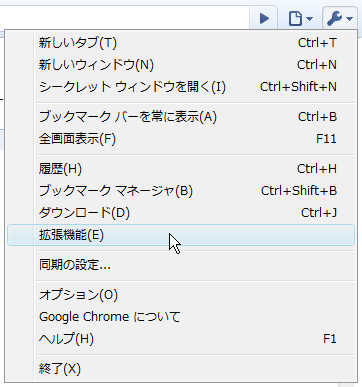
Task: Choose 新しいウィンドウ(N) from the menu
Action: (181, 65)
